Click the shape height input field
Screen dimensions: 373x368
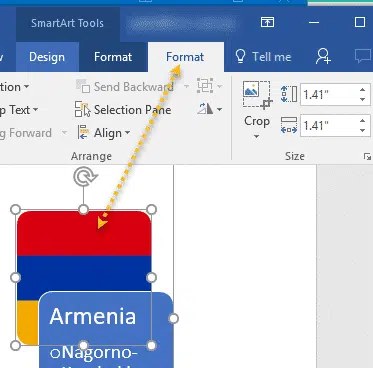pos(329,95)
